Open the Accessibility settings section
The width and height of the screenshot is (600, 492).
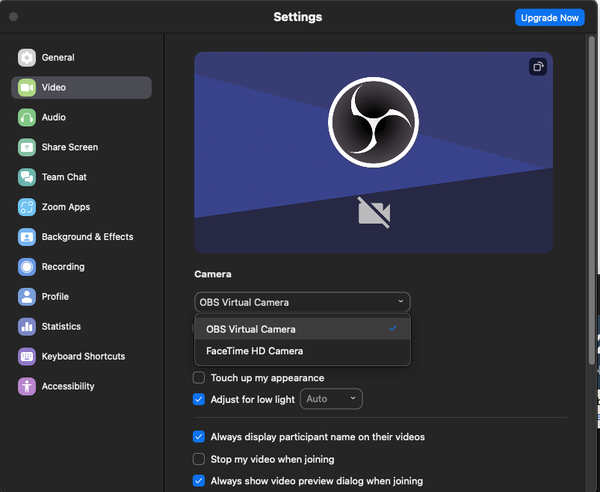(x=68, y=387)
